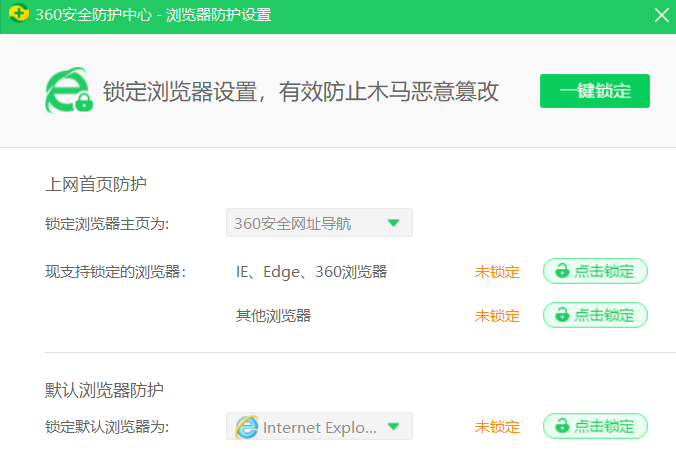This screenshot has height=467, width=676.
Task: Open the 360安全网址导航 homepage dropdown
Action: pyautogui.click(x=319, y=223)
